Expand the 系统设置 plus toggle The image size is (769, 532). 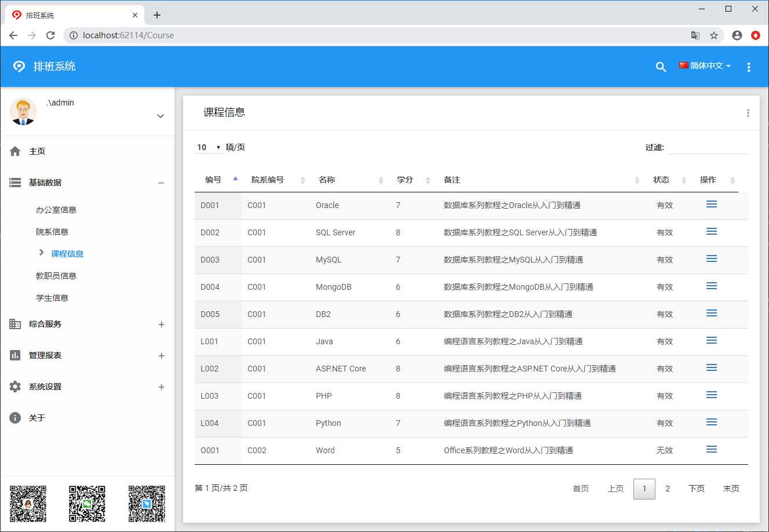coord(162,387)
